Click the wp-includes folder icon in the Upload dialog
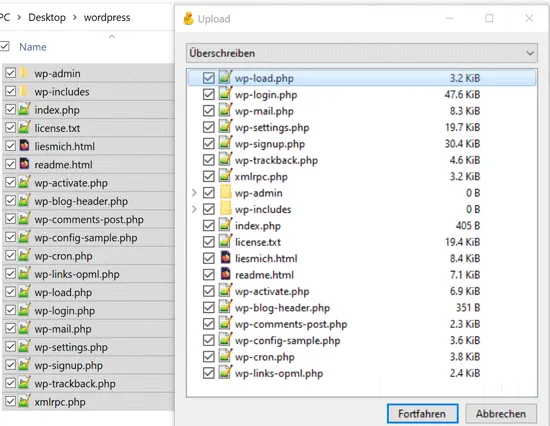 (226, 209)
